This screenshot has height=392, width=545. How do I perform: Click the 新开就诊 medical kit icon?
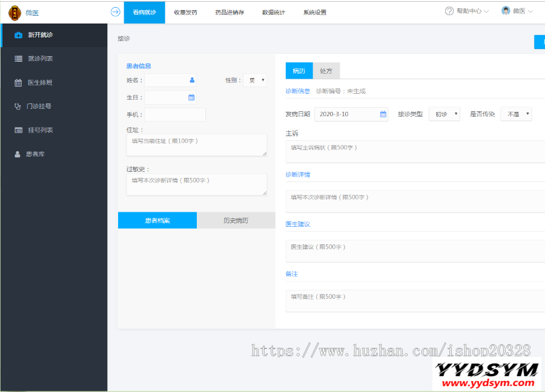pyautogui.click(x=18, y=35)
